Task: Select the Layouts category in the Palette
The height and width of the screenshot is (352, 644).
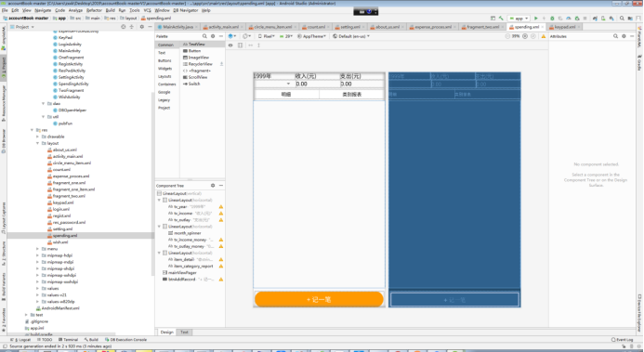Action: (164, 76)
